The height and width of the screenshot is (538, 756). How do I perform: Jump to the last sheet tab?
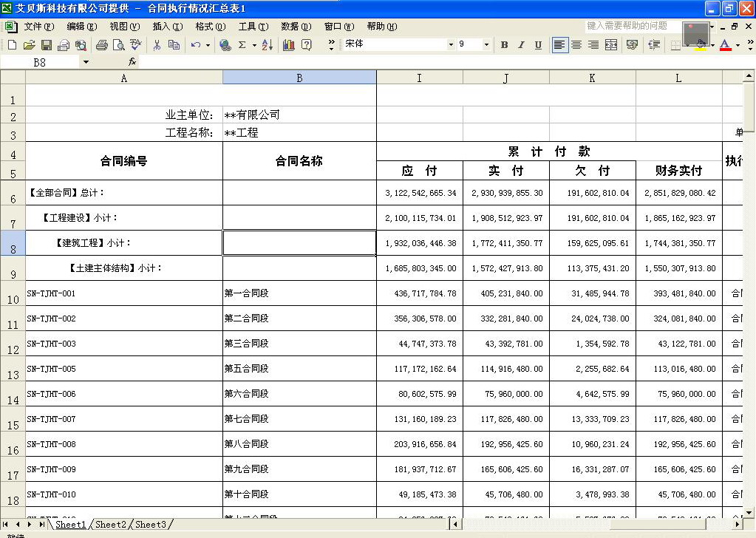(42, 524)
